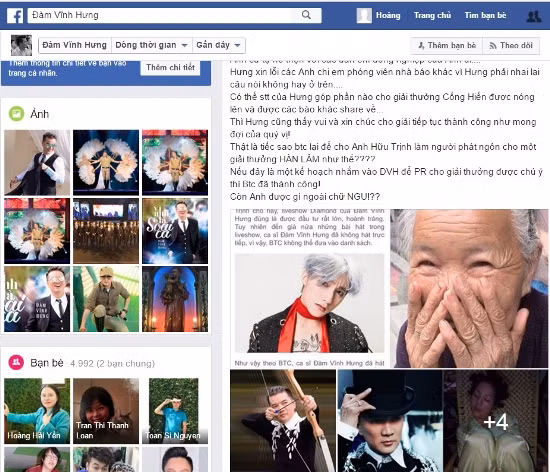Click the Thêm chi tiết button

(x=170, y=67)
